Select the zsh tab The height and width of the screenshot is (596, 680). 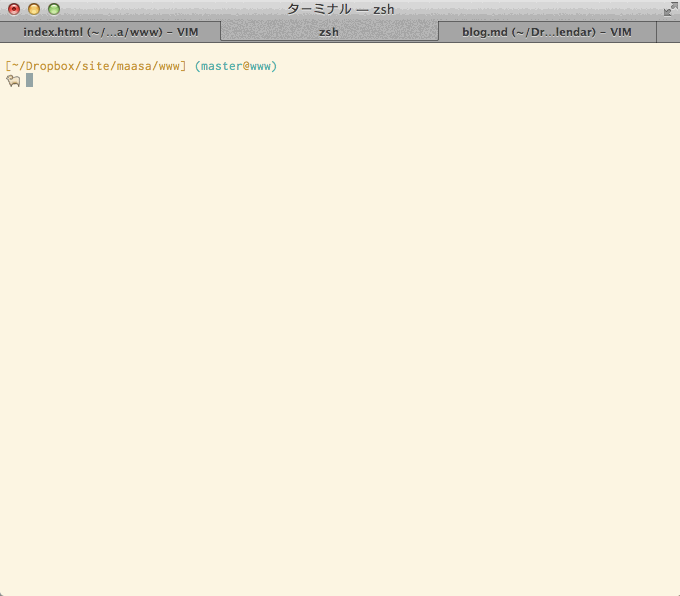click(329, 32)
